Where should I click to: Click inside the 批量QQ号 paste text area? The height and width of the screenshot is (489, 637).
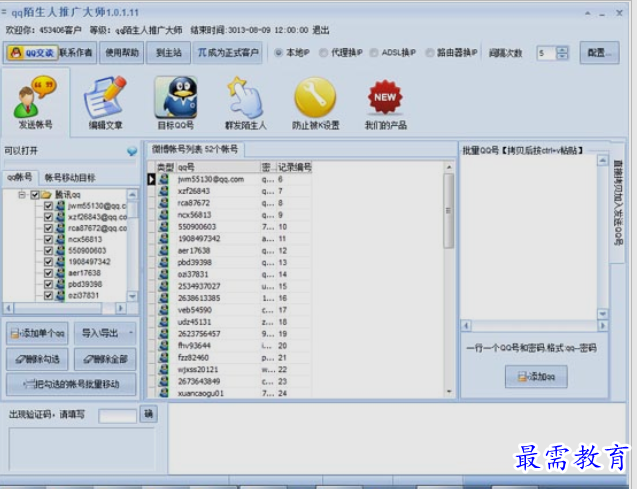coord(528,238)
